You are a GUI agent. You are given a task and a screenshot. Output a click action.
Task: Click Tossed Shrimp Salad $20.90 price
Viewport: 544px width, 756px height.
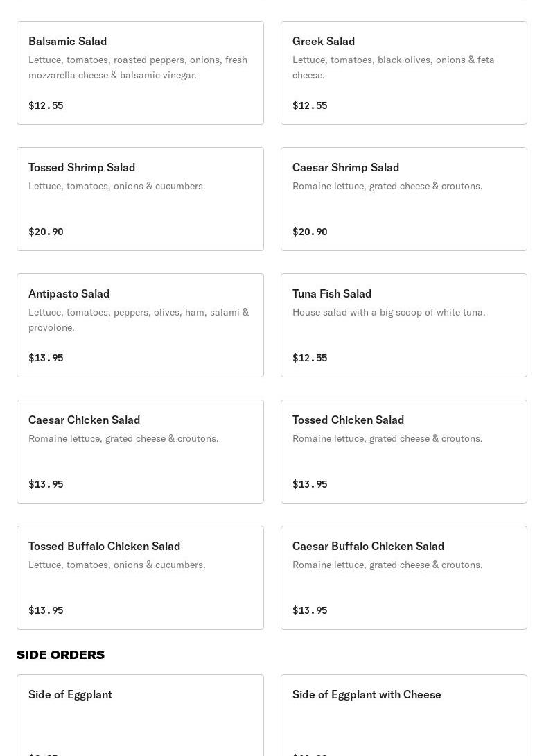[x=46, y=232]
